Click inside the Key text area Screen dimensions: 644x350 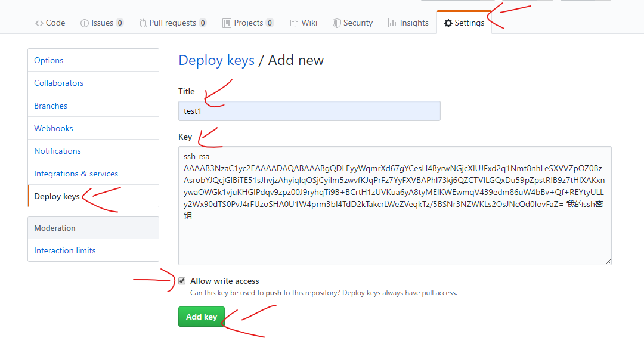pyautogui.click(x=395, y=205)
